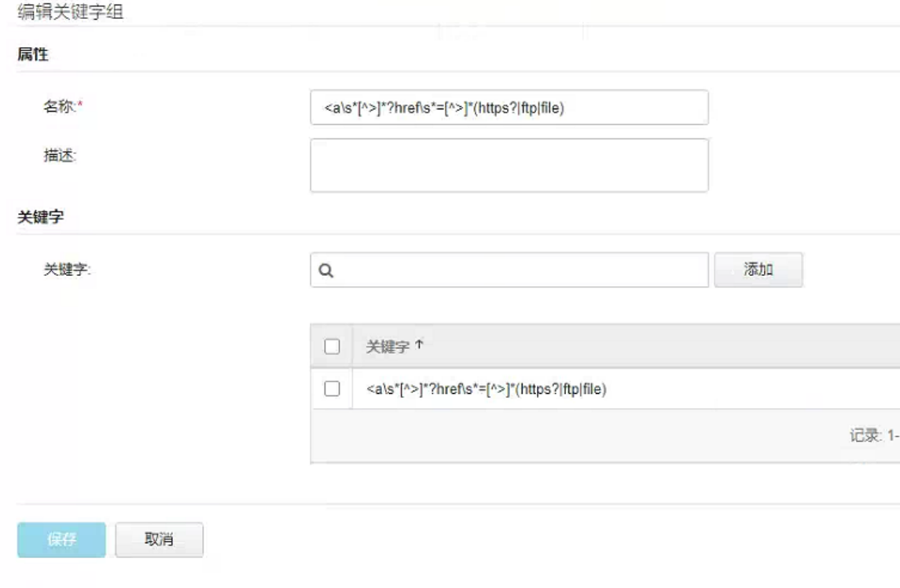Save changes with the 保存 button

point(61,540)
